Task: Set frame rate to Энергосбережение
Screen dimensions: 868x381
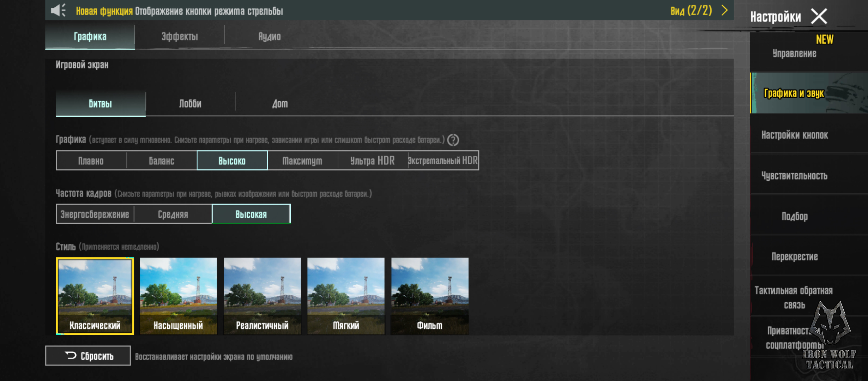Action: (x=95, y=214)
